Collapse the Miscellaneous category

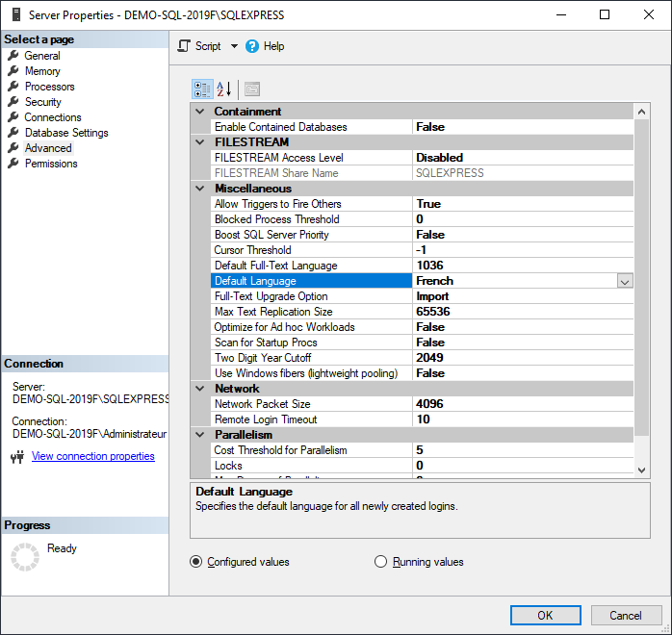click(x=199, y=189)
